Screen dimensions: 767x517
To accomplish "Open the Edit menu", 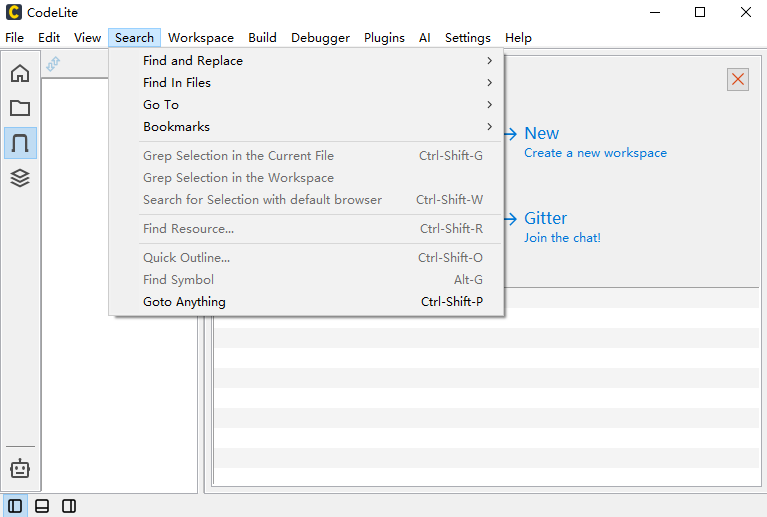I will 49,38.
